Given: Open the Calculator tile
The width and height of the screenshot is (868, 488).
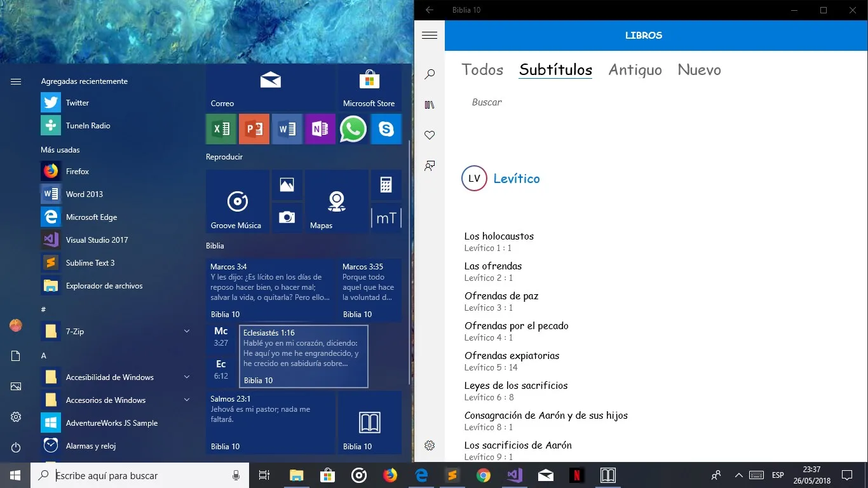Looking at the screenshot, I should point(386,185).
